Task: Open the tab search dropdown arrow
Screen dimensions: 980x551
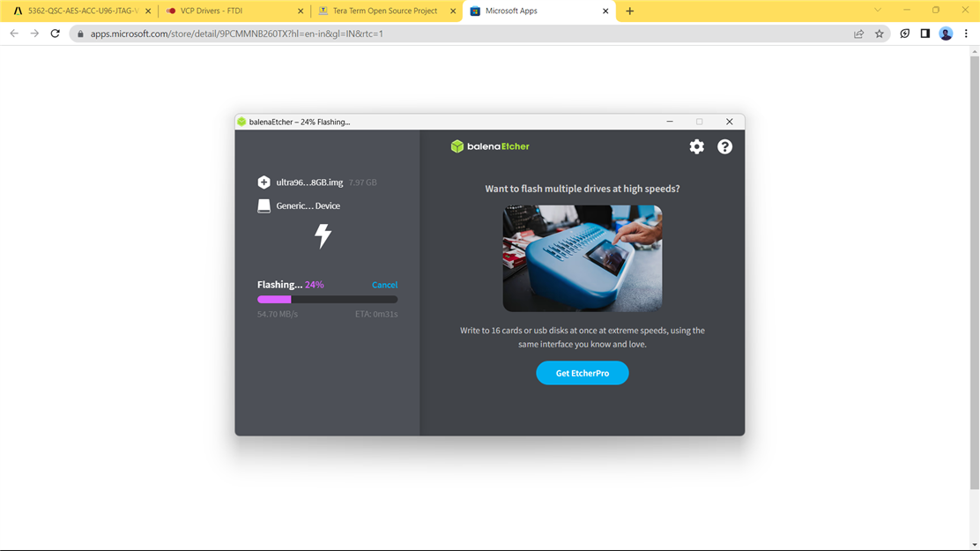Action: click(878, 10)
